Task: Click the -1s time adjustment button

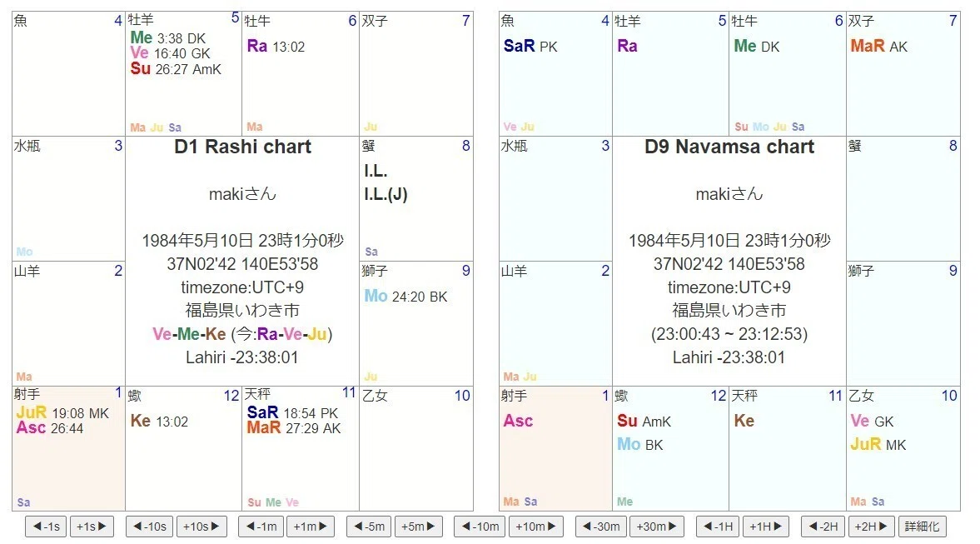Action: point(47,527)
